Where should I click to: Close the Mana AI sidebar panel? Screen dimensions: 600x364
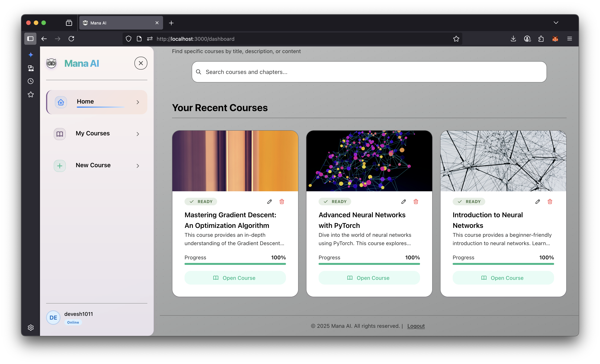pyautogui.click(x=141, y=63)
